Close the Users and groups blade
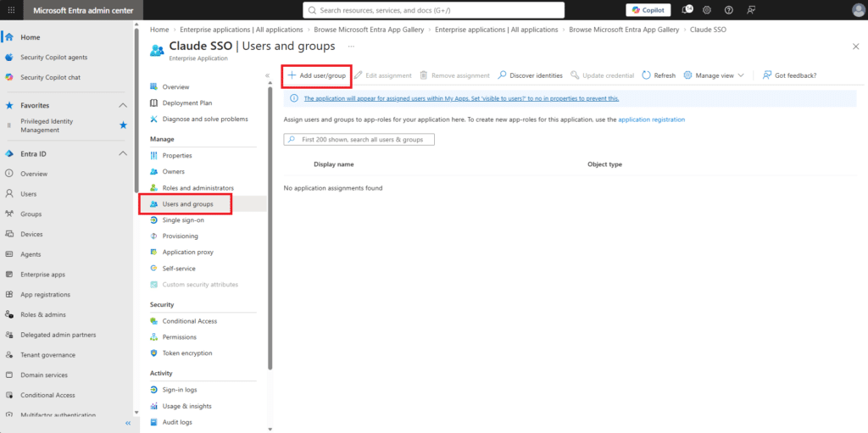868x433 pixels. (856, 47)
